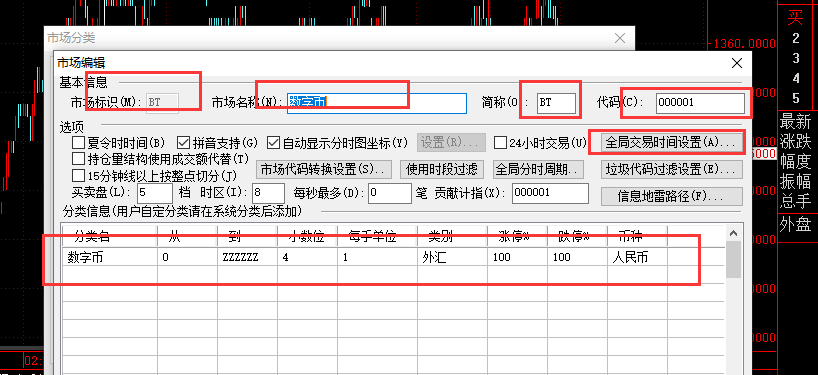Click 最新 label in the quote panel
Viewport: 818px width, 375px height.
pyautogui.click(x=795, y=122)
